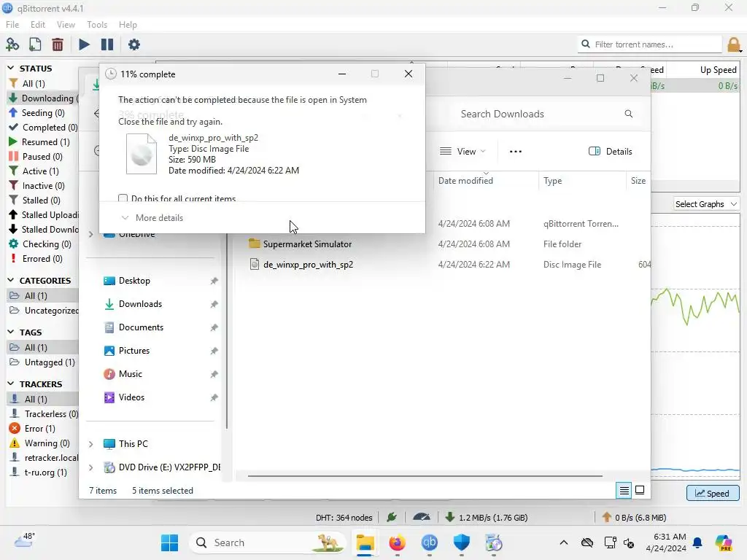This screenshot has height=560, width=747.
Task: Expand the This PC tree node
Action: [91, 444]
